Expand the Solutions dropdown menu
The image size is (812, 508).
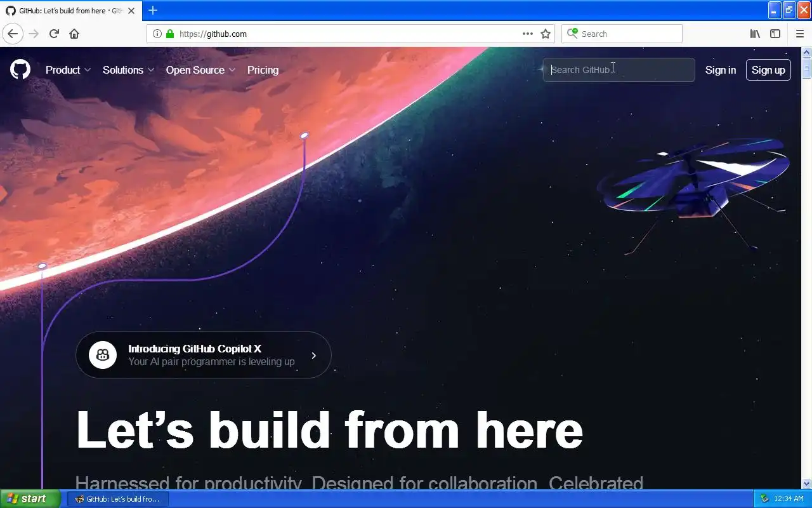tap(128, 70)
